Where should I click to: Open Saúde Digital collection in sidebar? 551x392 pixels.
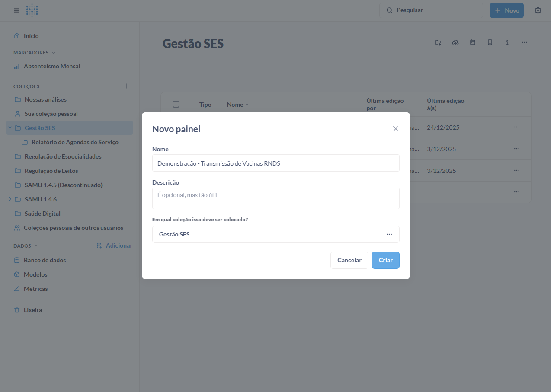(42, 214)
